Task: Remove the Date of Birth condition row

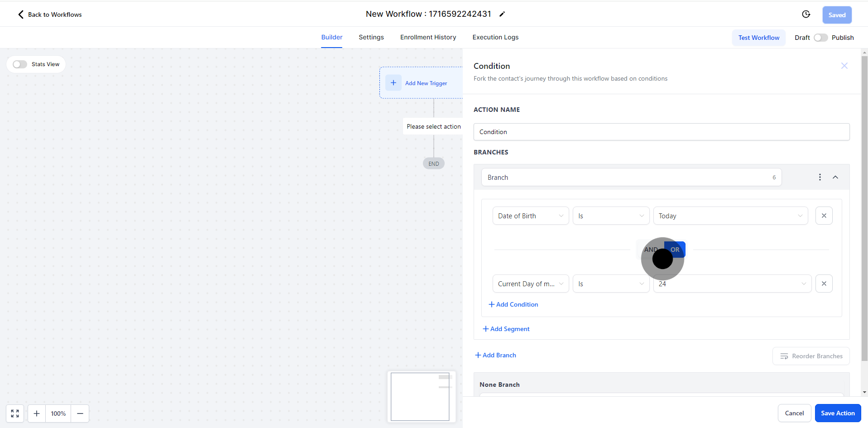Action: click(x=824, y=216)
